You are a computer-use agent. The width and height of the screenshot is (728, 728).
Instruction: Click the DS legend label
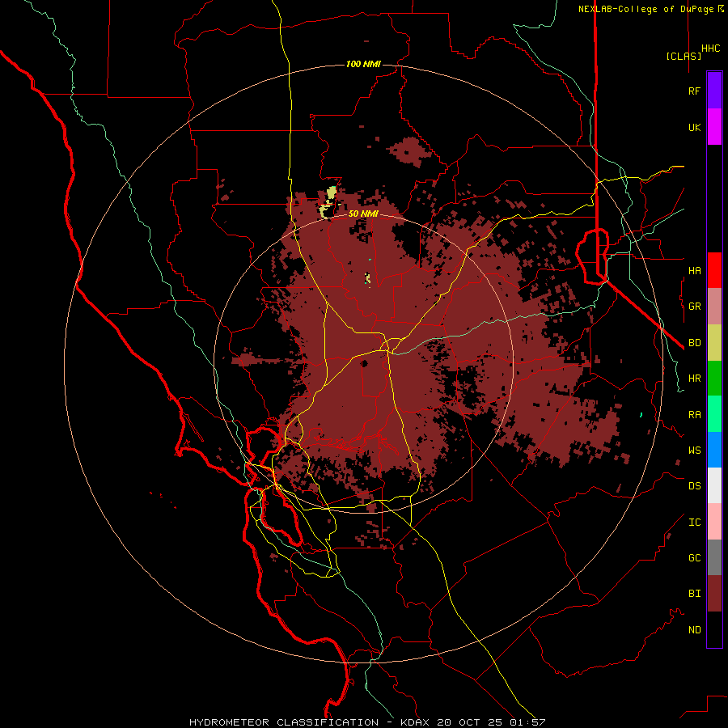[694, 485]
